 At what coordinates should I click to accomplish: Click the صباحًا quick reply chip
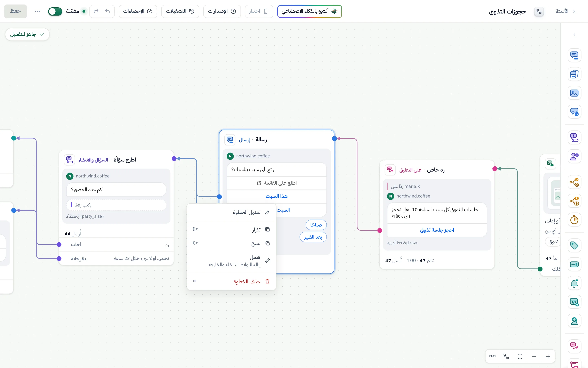point(316,225)
